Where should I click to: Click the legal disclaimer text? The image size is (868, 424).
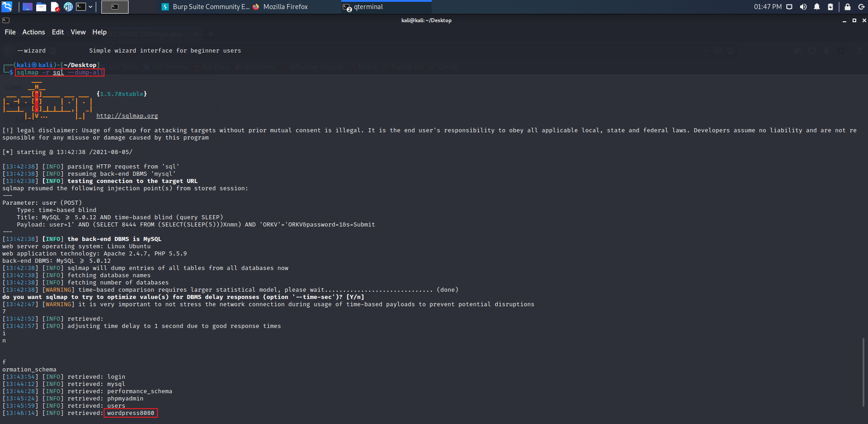tap(429, 134)
